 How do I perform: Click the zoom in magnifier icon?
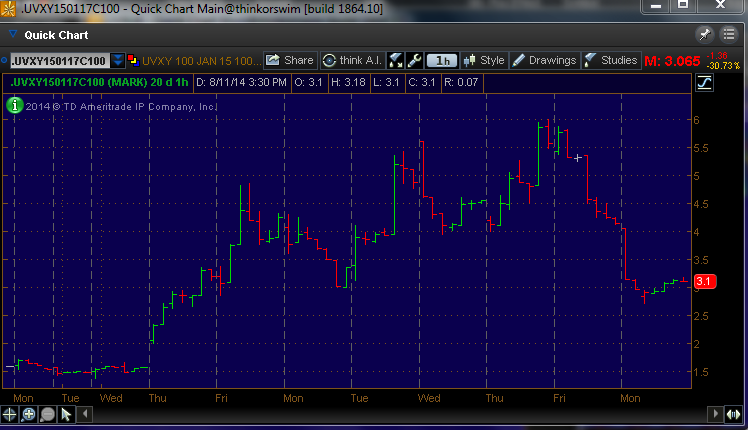pos(29,414)
